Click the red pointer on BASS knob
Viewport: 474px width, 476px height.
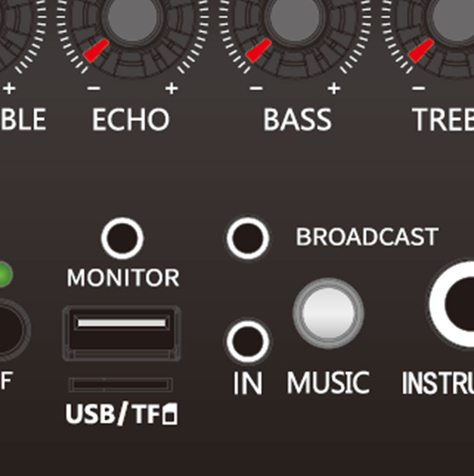[258, 51]
